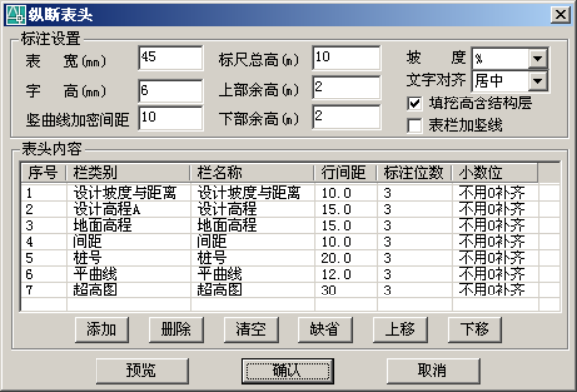This screenshot has width=577, height=392.
Task: Click the 添加 button
Action: [101, 329]
